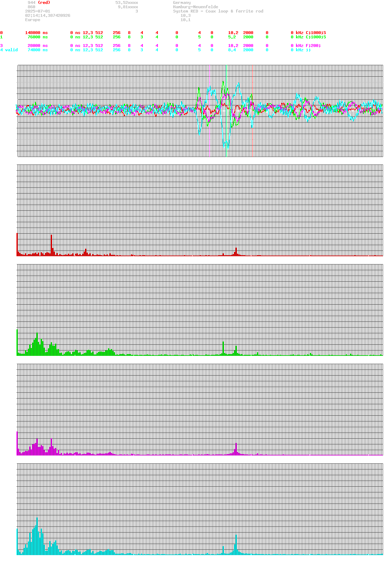Click the green channel spectrum chart
This screenshot has width=392, height=563.
(x=200, y=310)
